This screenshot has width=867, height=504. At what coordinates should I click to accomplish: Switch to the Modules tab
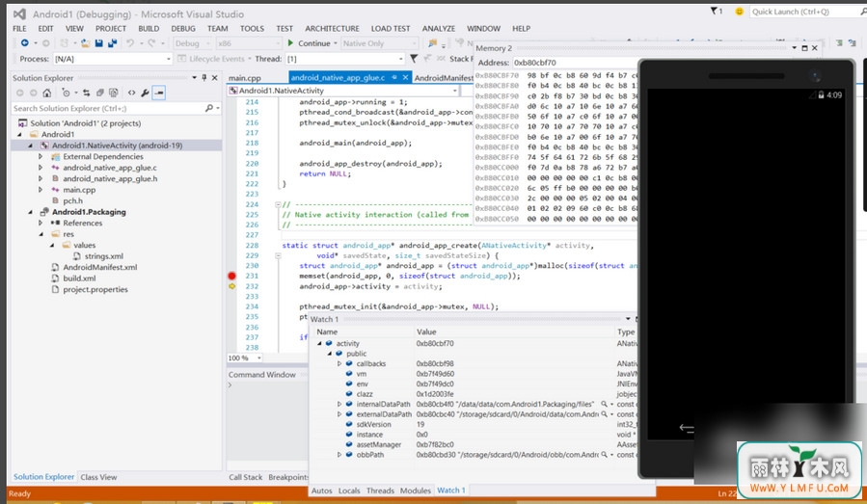tap(416, 491)
